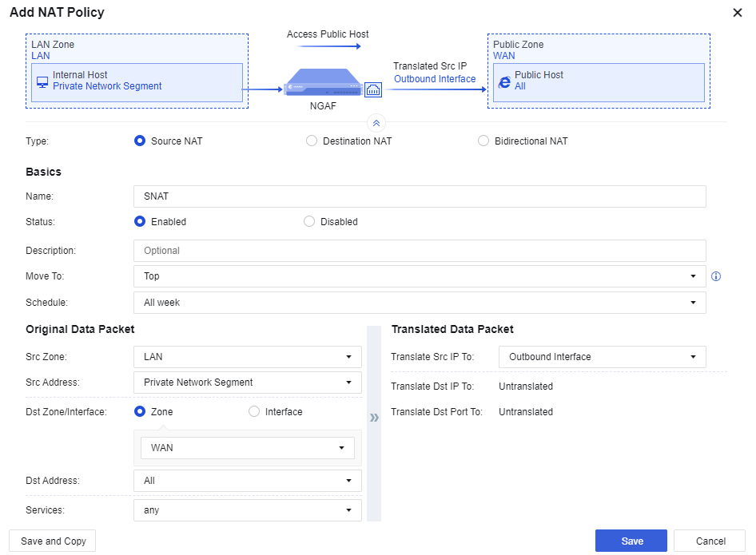The image size is (756, 555).
Task: Expand the Schedule dropdown
Action: [419, 303]
